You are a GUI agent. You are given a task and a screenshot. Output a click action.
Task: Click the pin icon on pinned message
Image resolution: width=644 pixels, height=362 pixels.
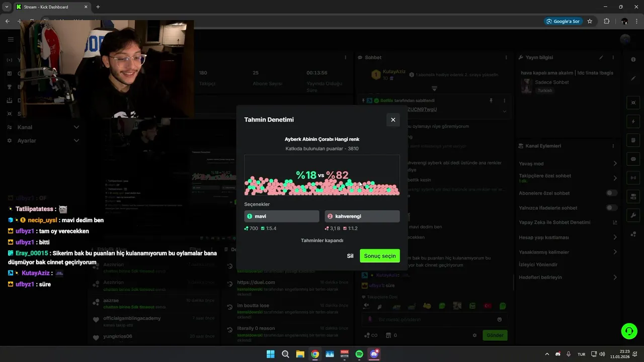click(491, 101)
